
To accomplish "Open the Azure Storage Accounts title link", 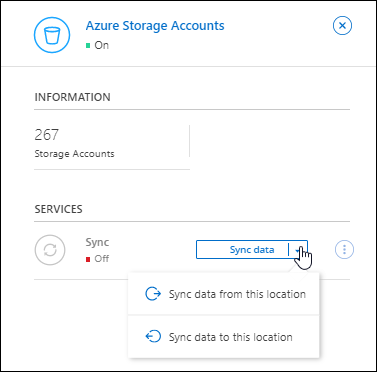I will (155, 26).
